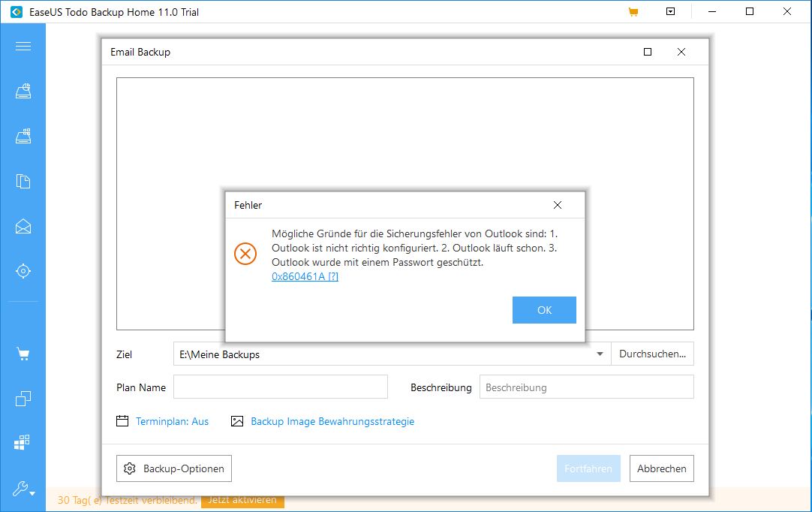Expand the Ziel destination dropdown
Viewport: 812px width, 512px height.
(600, 354)
